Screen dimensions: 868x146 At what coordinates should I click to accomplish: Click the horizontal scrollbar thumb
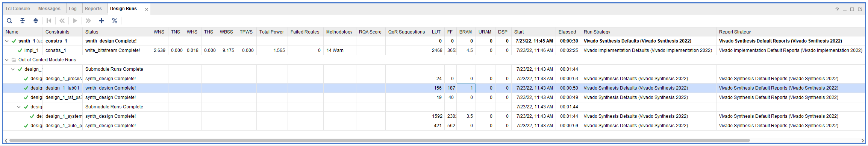380,141
